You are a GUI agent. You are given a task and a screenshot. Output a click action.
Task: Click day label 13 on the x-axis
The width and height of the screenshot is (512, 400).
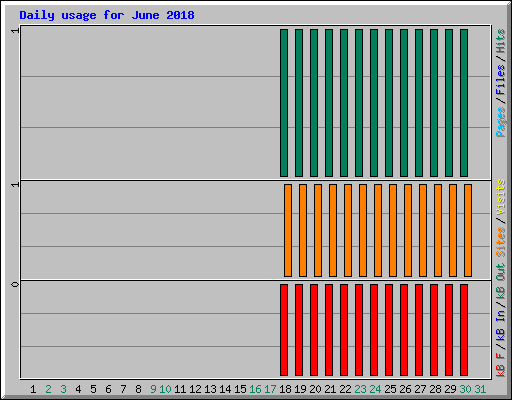[x=210, y=389]
